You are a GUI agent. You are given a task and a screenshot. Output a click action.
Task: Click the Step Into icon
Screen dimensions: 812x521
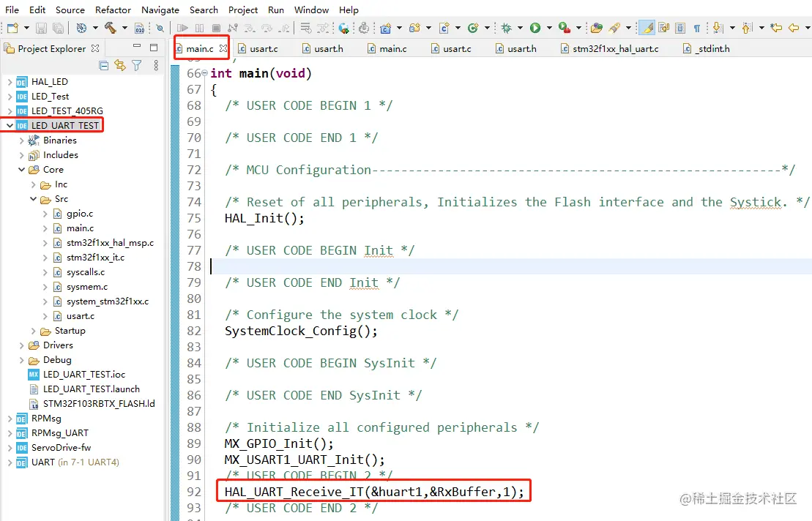click(x=250, y=28)
